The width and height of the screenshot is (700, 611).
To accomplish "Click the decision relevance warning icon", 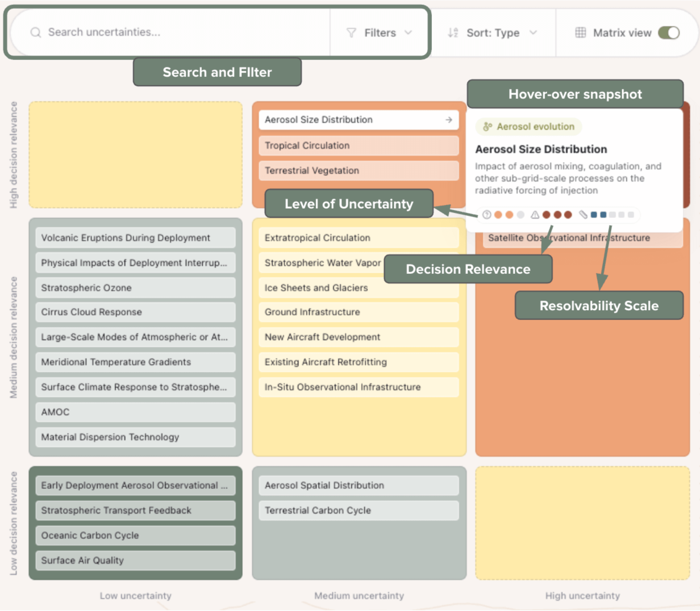I will [x=535, y=215].
